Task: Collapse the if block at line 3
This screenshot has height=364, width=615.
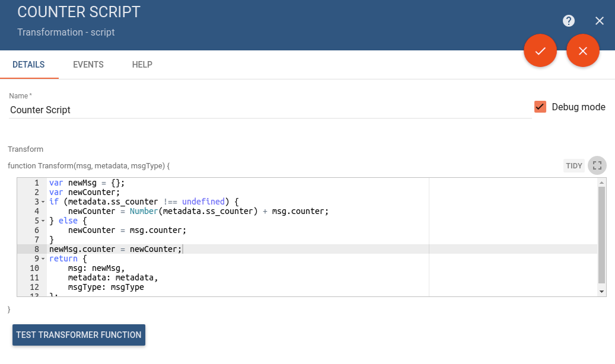Action: (x=43, y=202)
